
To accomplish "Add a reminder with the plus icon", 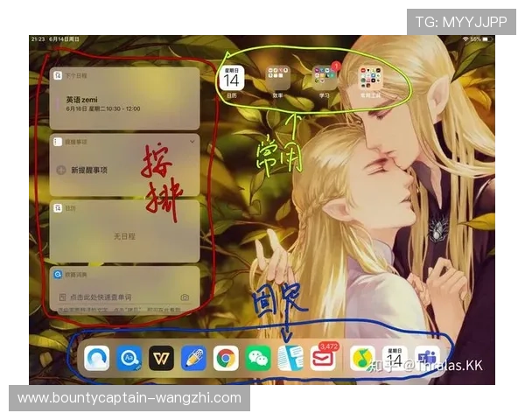I will pyautogui.click(x=61, y=170).
